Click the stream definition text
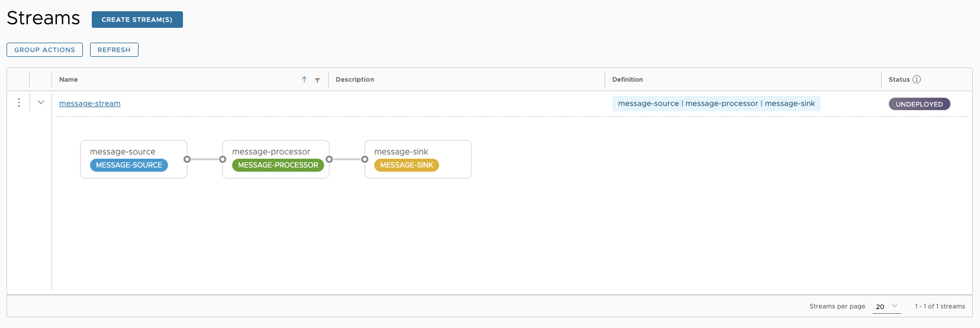Image resolution: width=980 pixels, height=328 pixels. pos(716,104)
